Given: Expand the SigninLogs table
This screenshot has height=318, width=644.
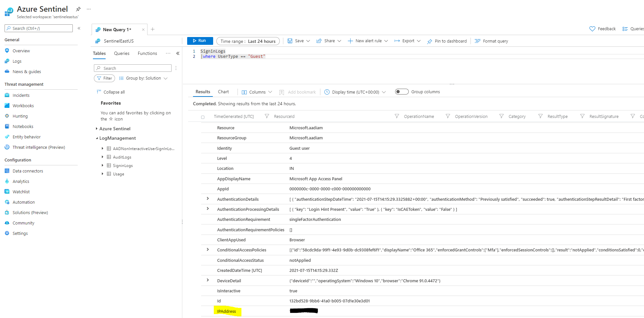Looking at the screenshot, I should [x=103, y=165].
